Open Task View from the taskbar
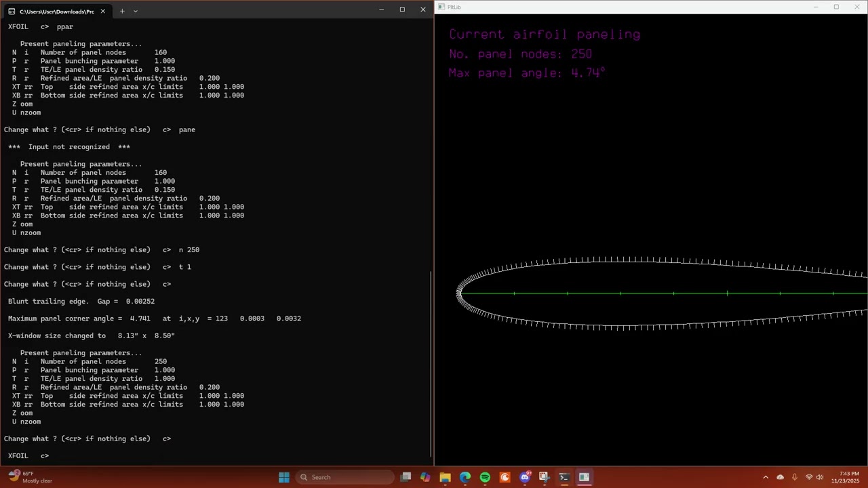Screen dimensions: 868x488 (406, 477)
